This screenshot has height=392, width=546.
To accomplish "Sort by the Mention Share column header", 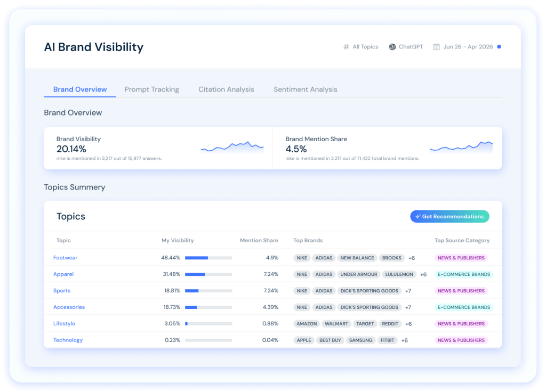I will (259, 240).
